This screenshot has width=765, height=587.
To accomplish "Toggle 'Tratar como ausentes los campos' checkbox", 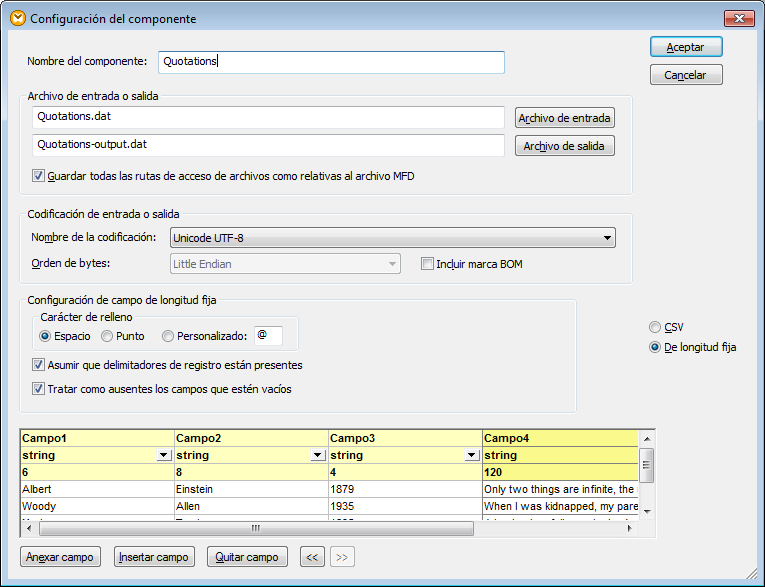I will coord(39,389).
